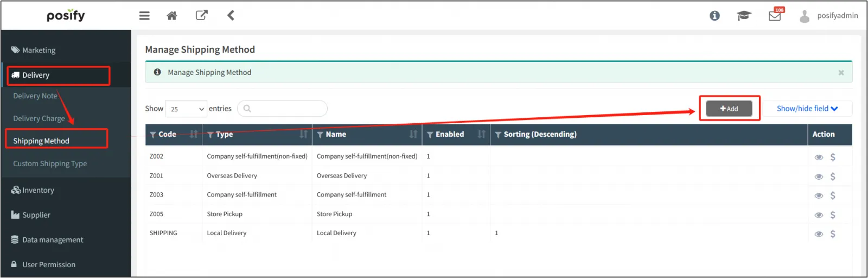Click the dollar icon for Store Pickup row
The width and height of the screenshot is (868, 278).
pyautogui.click(x=833, y=214)
